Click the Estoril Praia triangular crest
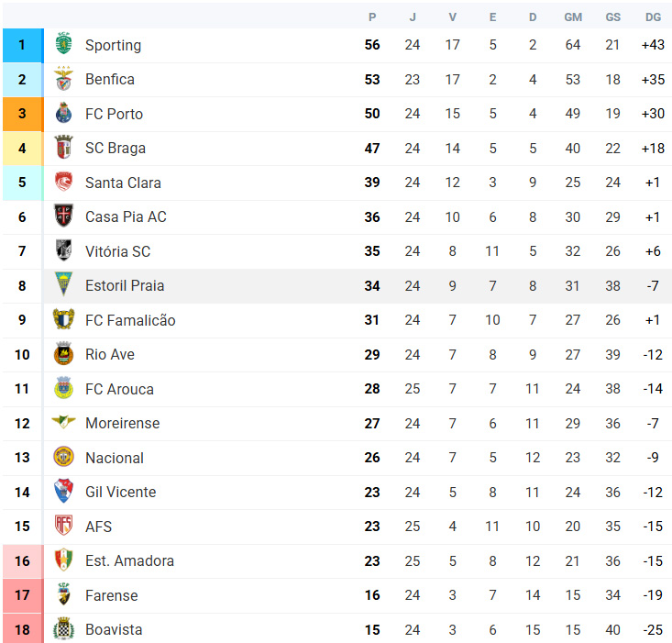Viewport: 672px width, 643px height. (63, 284)
